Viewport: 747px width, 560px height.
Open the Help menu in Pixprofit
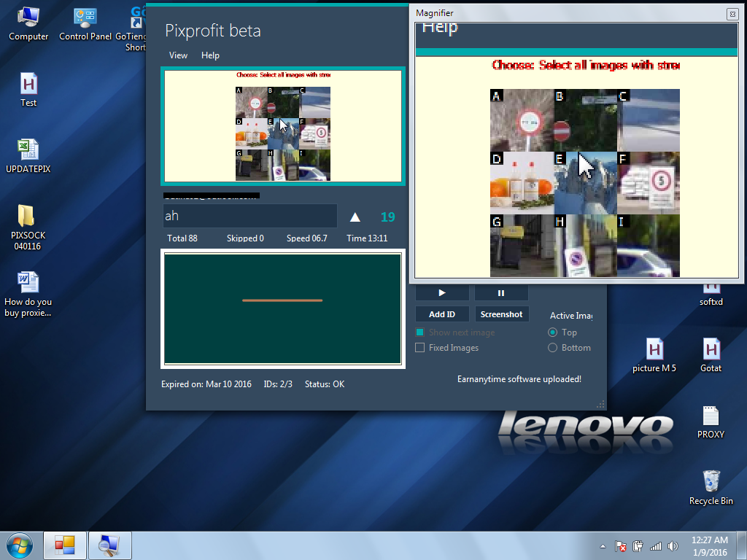pos(210,55)
